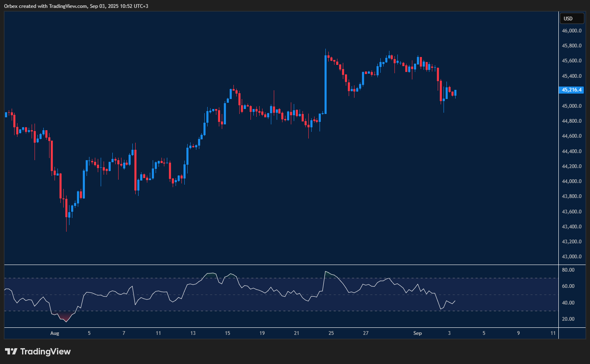Expand the Sep label on the time axis
Screen dimensions: 590x364
click(x=417, y=333)
